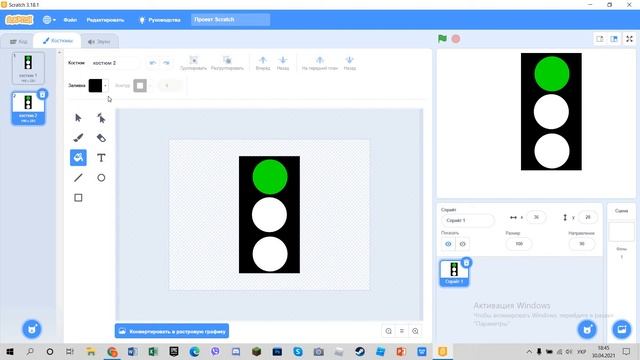The image size is (640, 360).
Task: Select the Rectangle tool
Action: pyautogui.click(x=78, y=198)
